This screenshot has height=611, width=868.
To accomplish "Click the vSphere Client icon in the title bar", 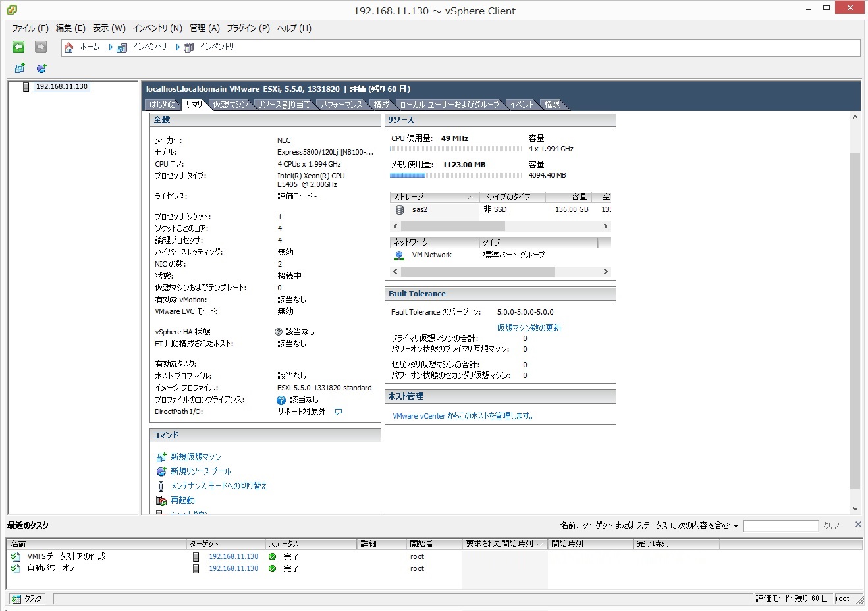I will point(11,10).
